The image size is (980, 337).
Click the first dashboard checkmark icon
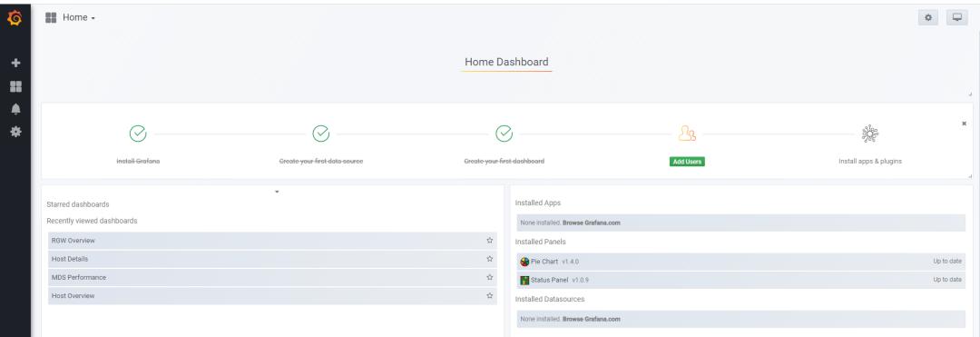(504, 134)
